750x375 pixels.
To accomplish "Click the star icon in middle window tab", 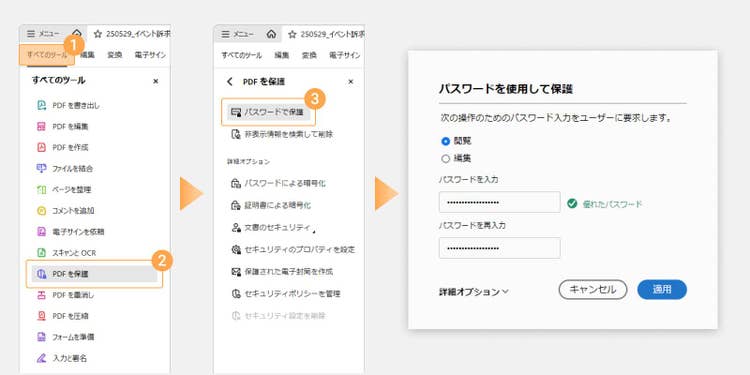I will (x=292, y=34).
